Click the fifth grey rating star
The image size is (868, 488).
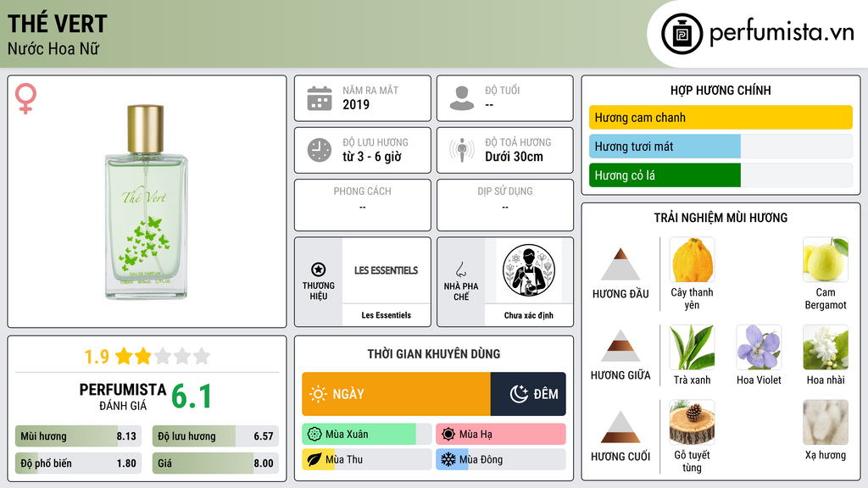[202, 356]
